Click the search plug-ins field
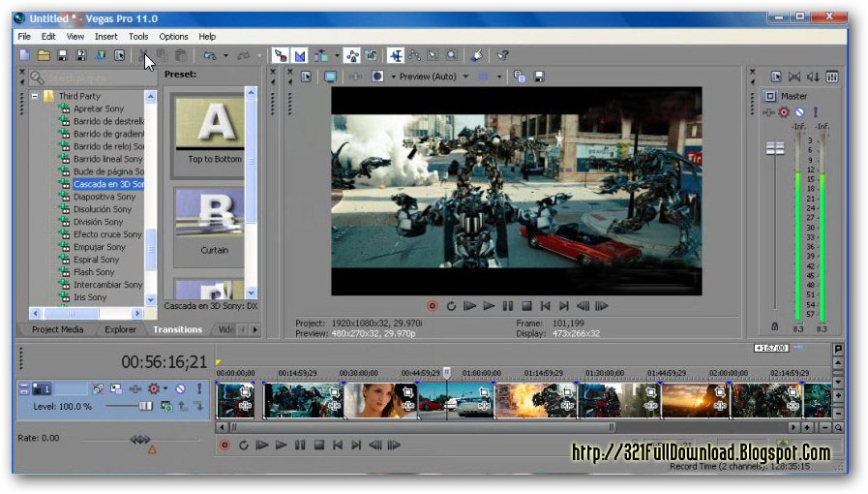The height and width of the screenshot is (494, 868). (91, 78)
